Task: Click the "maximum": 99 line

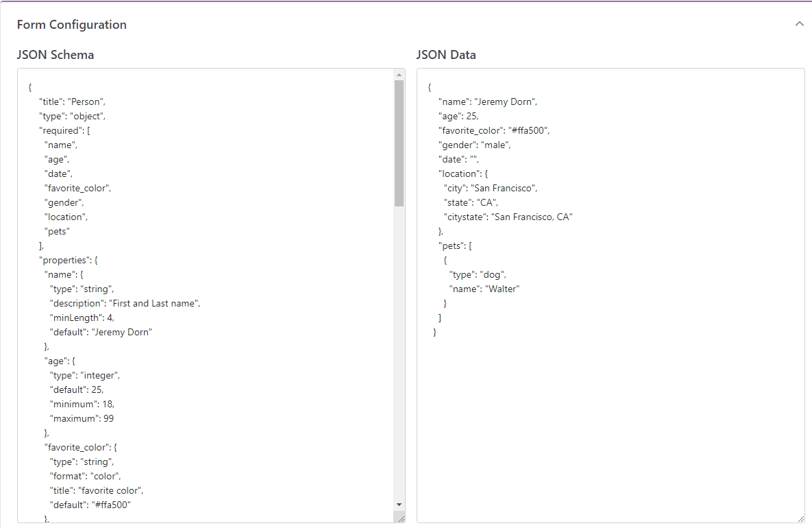Action: 82,419
